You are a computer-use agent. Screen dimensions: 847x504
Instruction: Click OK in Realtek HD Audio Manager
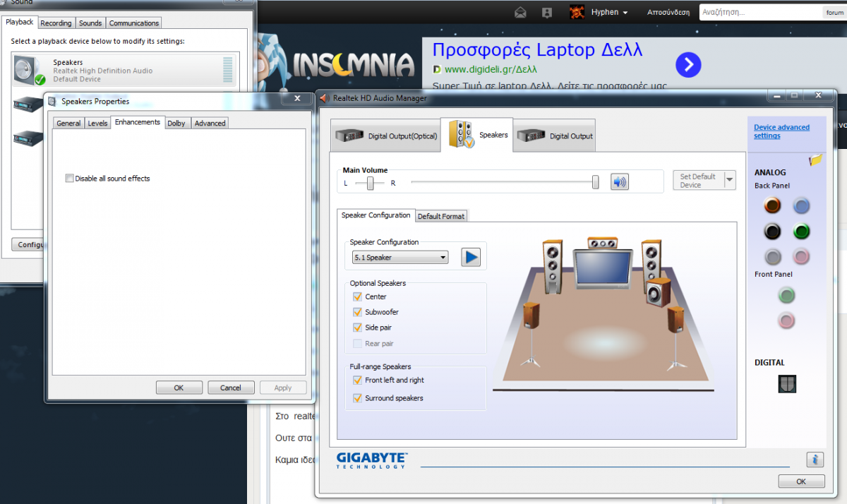point(801,481)
